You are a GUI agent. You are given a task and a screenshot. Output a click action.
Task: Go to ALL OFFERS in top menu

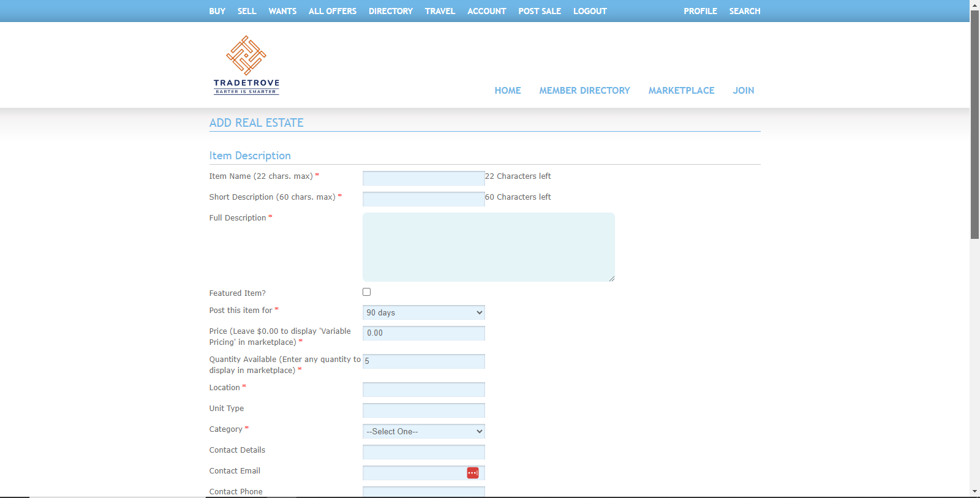click(x=332, y=11)
